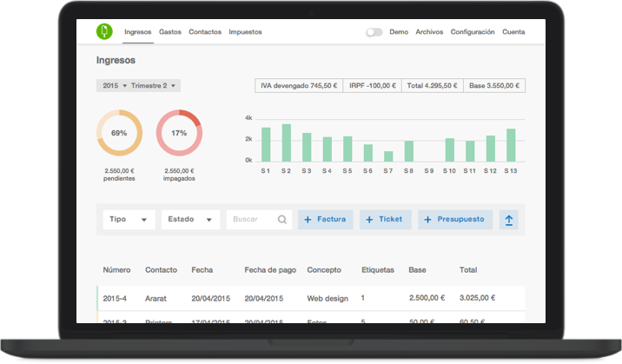Viewport: 622px width, 364px height.
Task: Open the Configuración menu
Action: pyautogui.click(x=473, y=32)
